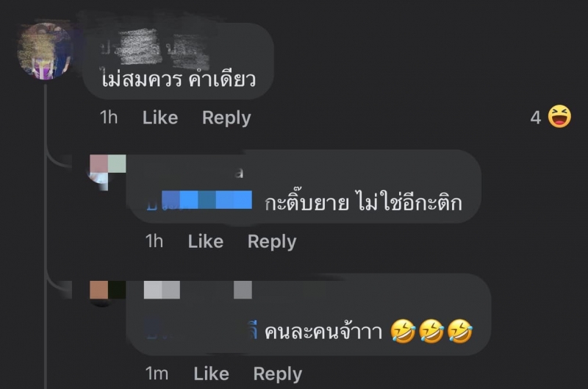This screenshot has height=389, width=588.
Task: Reply to the comment 'คนละคนจ้าาา'
Action: click(x=278, y=374)
